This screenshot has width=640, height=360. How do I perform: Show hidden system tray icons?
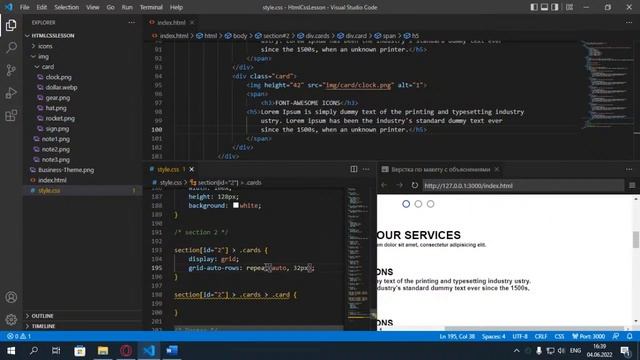pos(516,351)
